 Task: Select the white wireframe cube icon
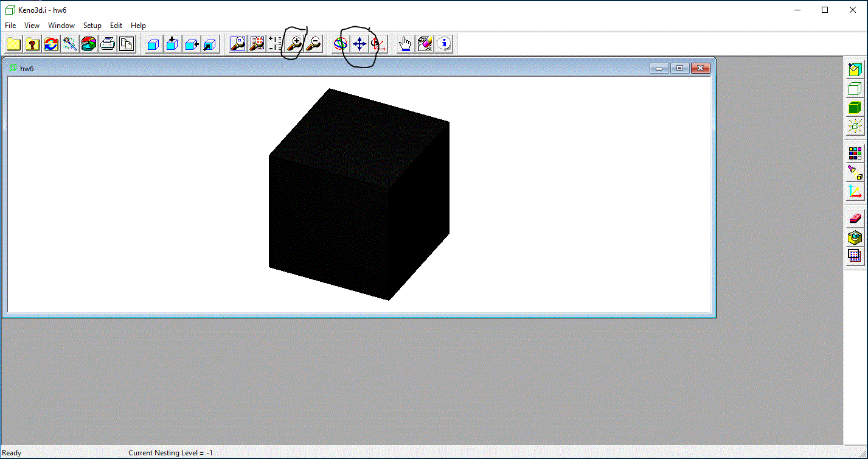(855, 89)
